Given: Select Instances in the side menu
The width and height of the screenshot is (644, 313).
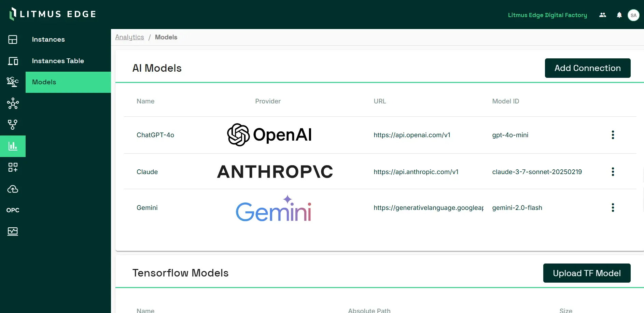Looking at the screenshot, I should point(48,40).
